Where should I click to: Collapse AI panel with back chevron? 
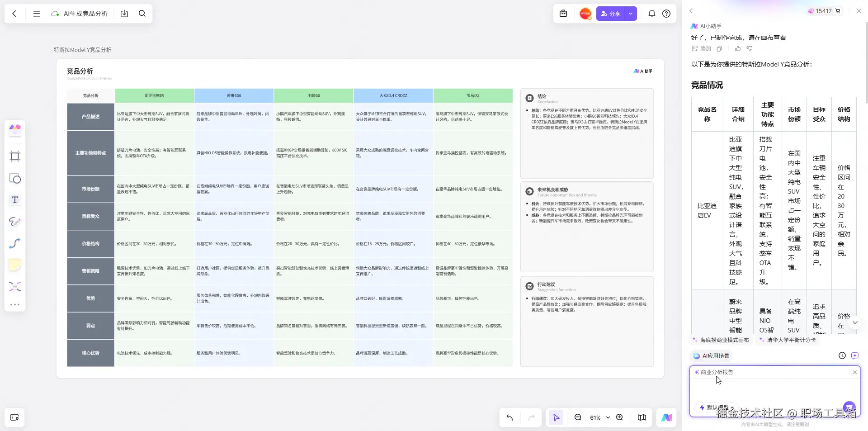pos(691,11)
